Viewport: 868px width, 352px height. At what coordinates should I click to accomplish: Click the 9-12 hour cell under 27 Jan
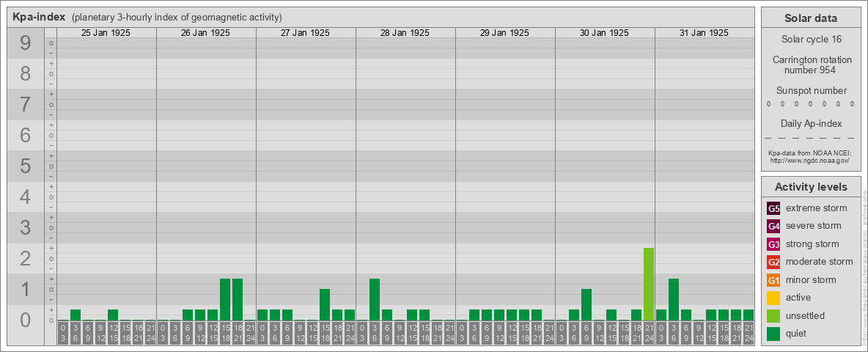[300, 333]
